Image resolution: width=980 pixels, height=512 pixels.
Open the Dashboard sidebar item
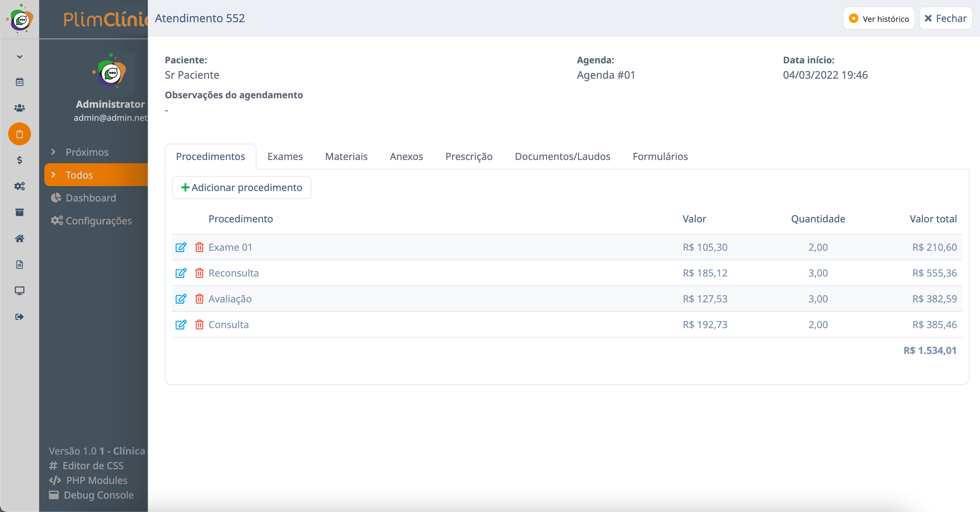click(91, 198)
